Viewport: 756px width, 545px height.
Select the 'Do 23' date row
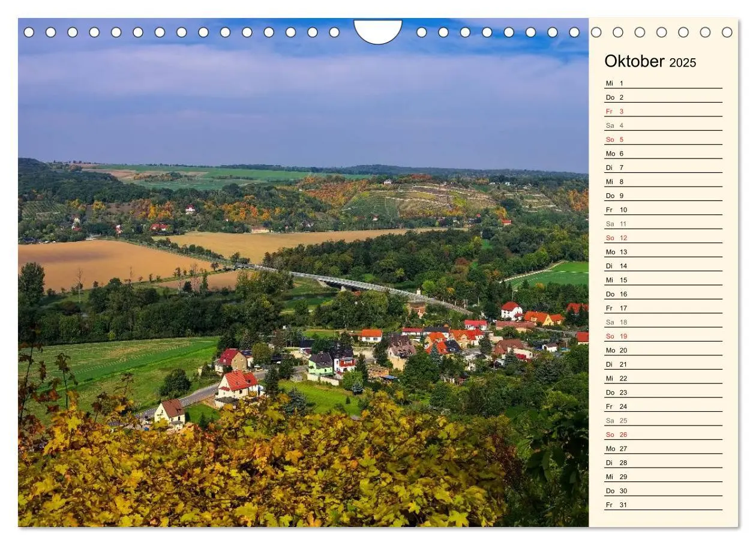pyautogui.click(x=663, y=392)
